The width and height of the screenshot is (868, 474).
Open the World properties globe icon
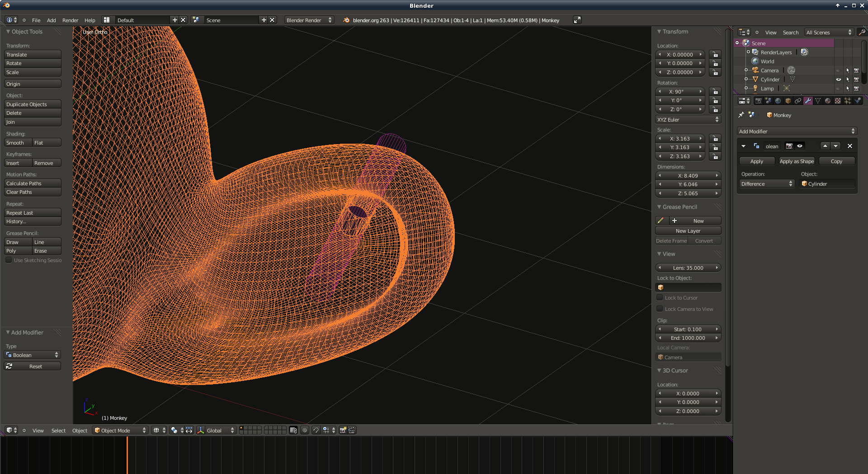click(778, 101)
